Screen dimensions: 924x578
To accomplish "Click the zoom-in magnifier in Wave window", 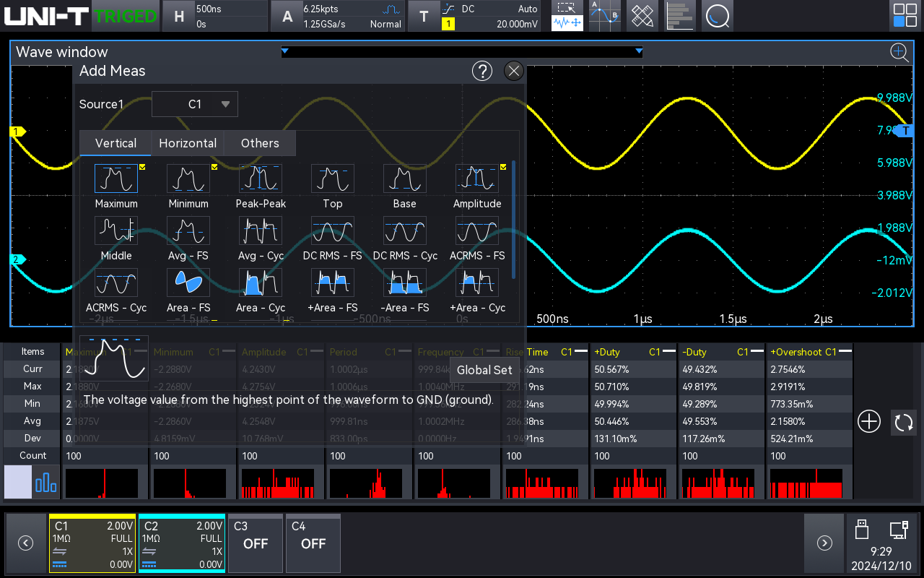I will (899, 52).
